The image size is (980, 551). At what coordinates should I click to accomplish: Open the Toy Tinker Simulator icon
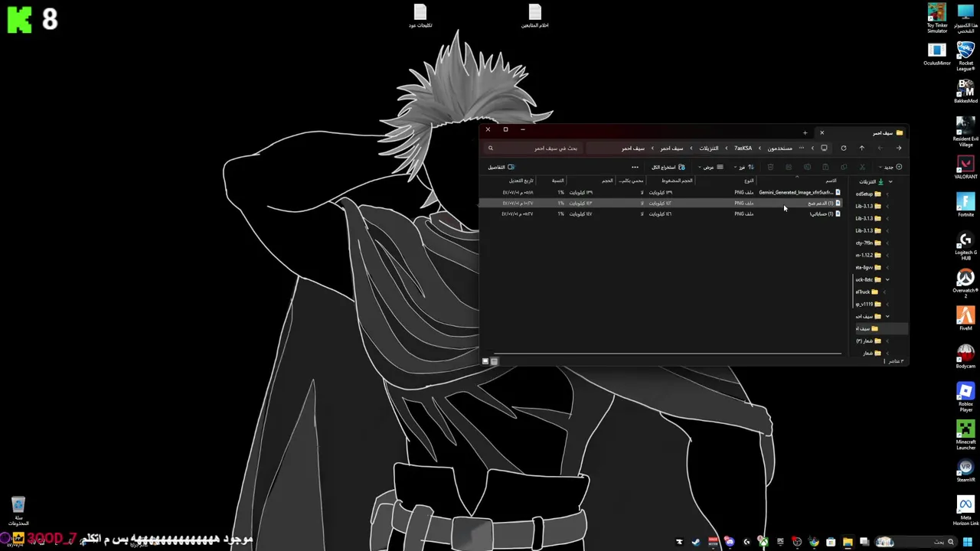point(937,18)
